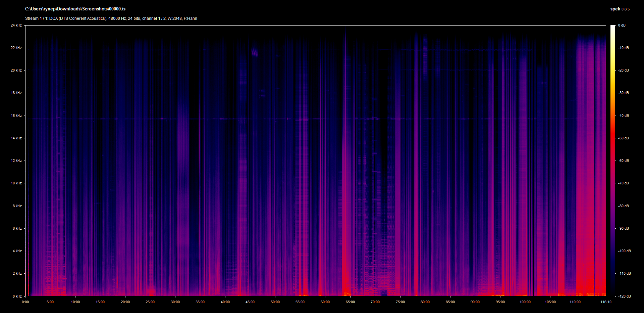Click the 116:10 end time marker

coord(606,302)
